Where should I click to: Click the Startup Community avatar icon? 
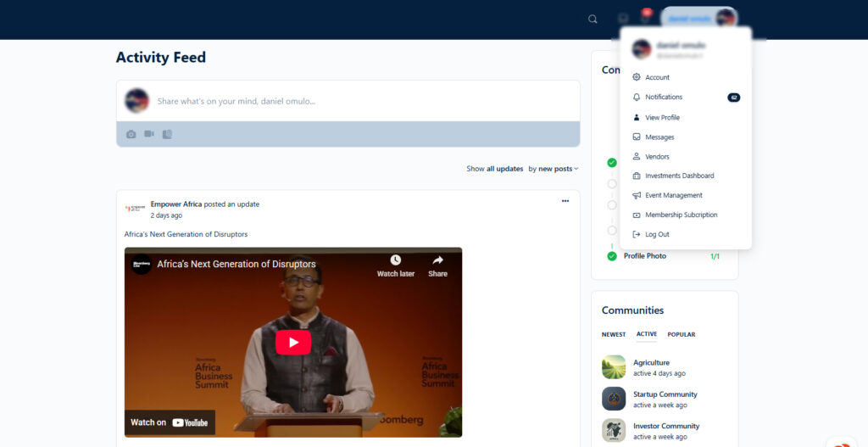coord(614,399)
